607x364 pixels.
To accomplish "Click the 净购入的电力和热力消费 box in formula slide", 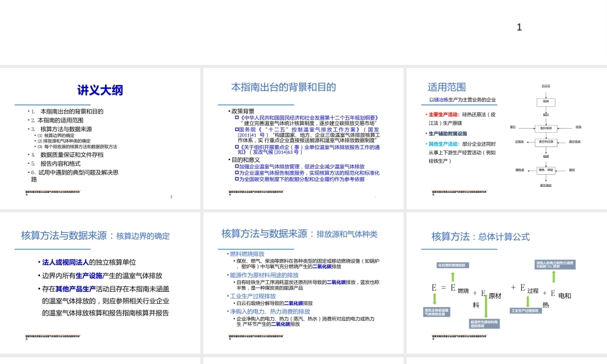I will pos(555,265).
